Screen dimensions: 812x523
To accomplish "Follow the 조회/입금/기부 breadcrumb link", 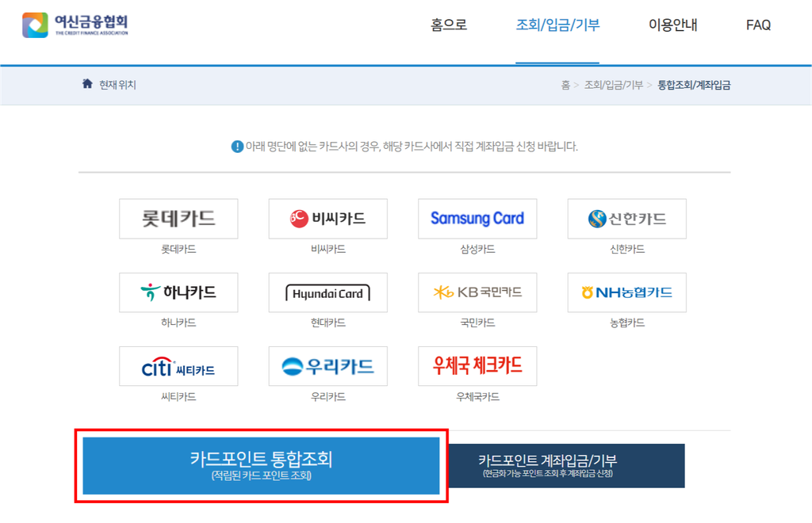I will (614, 85).
